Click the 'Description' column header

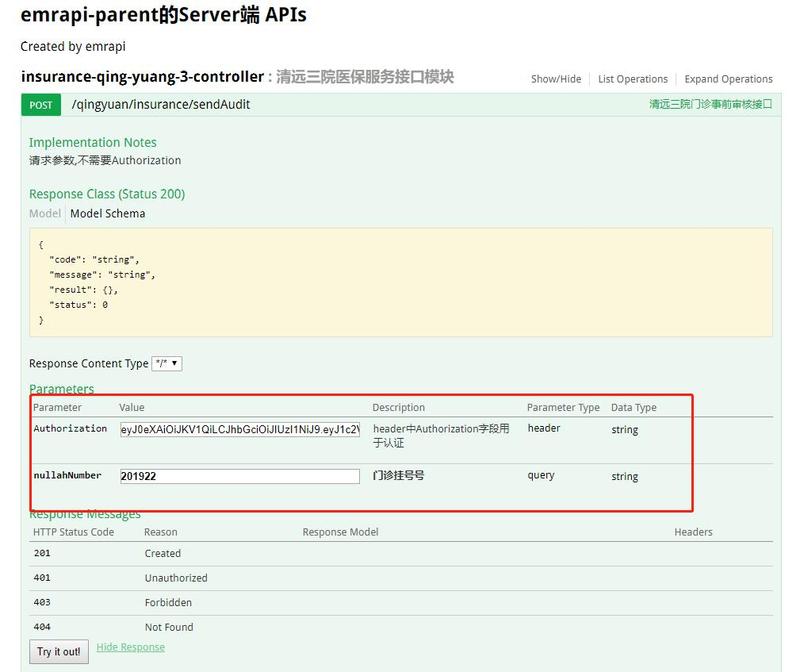398,407
